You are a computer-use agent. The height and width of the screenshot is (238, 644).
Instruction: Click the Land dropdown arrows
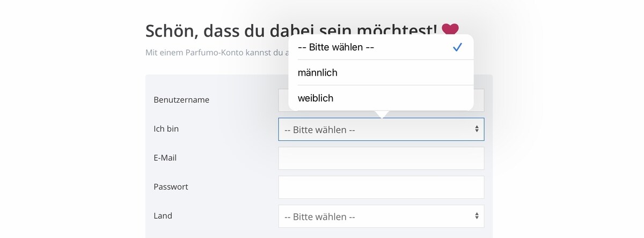477,216
